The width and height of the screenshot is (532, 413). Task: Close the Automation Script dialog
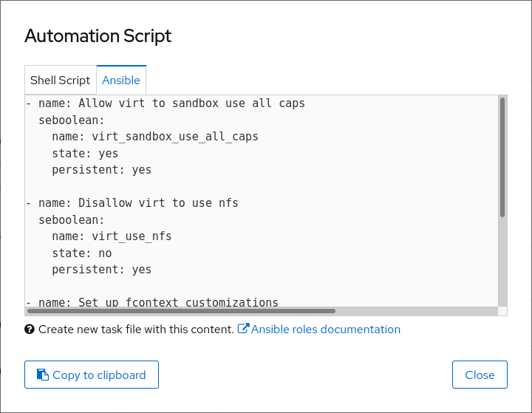coord(480,375)
